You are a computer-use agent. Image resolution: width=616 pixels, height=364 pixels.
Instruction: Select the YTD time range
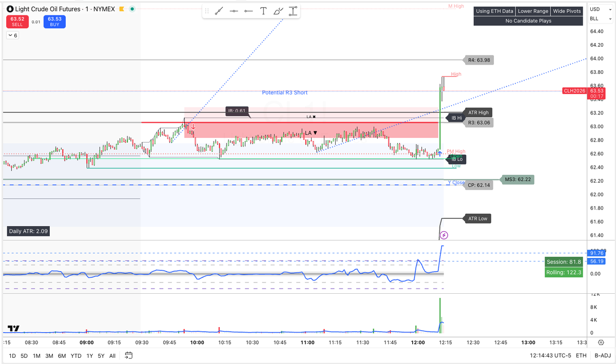click(x=76, y=355)
